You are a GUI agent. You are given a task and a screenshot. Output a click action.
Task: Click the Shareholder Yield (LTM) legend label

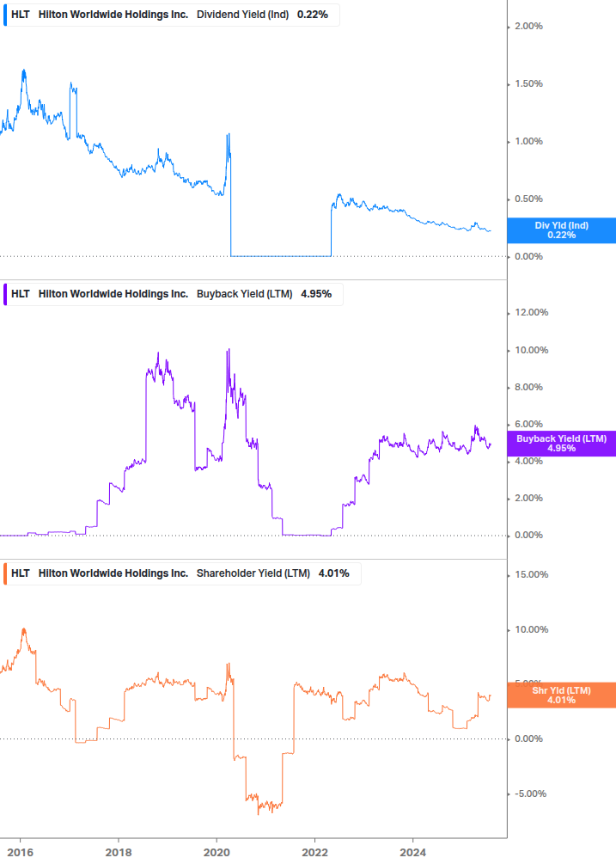(253, 573)
